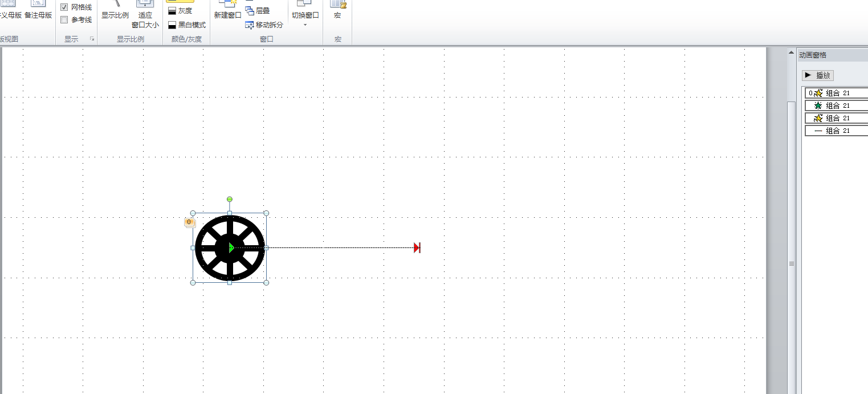Click the orange animation tag 0 beside wheel
Screen dimensions: 868x394
[x=189, y=222]
